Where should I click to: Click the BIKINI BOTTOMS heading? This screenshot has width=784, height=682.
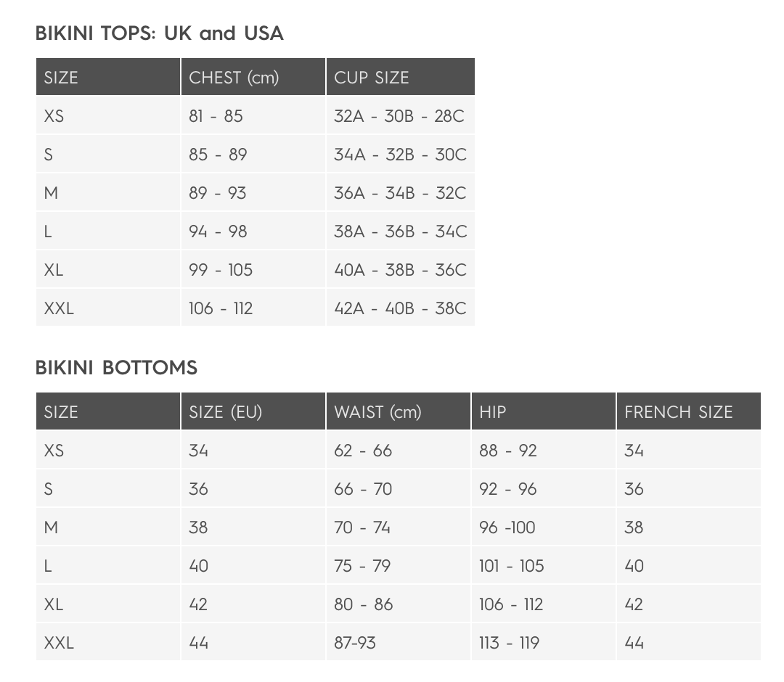coord(116,368)
